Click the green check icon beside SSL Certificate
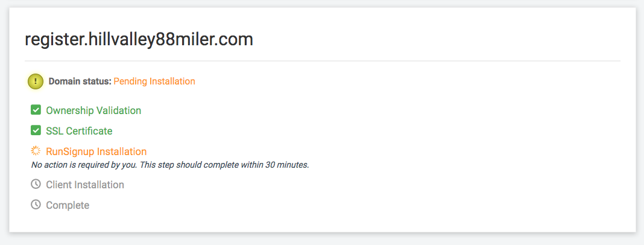644x245 pixels. coord(36,131)
